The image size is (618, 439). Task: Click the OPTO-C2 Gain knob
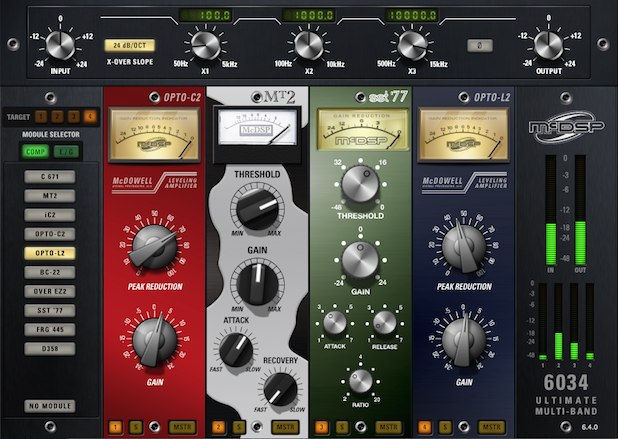(154, 341)
